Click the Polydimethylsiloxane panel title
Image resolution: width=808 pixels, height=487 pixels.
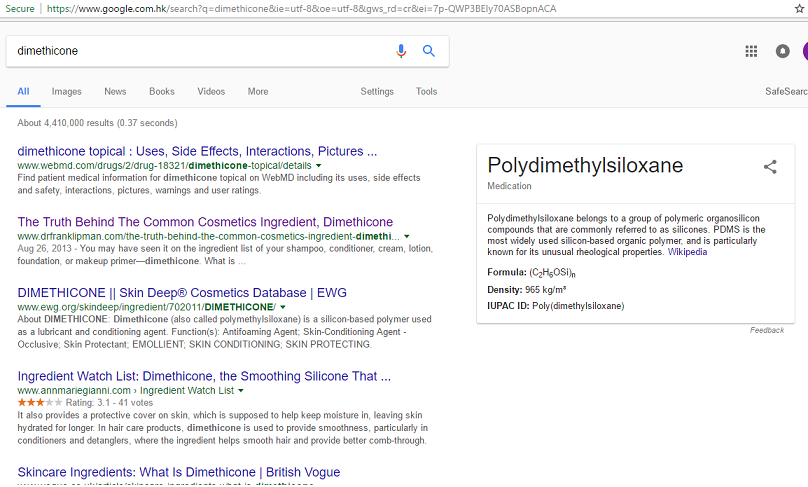coord(585,165)
